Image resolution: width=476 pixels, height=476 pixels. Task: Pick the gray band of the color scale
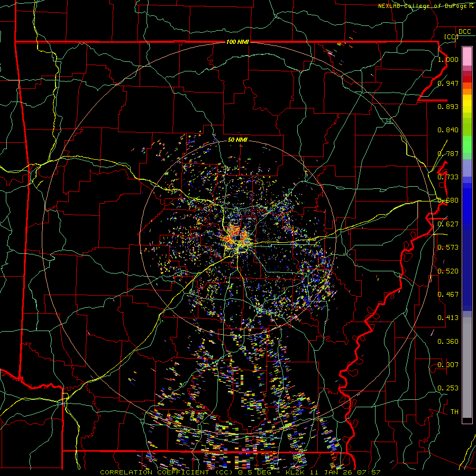467,368
